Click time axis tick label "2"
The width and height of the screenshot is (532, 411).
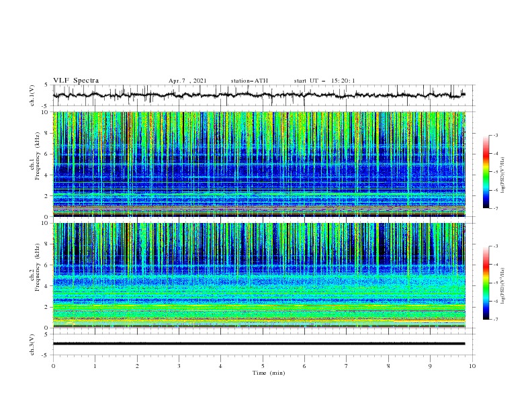tap(137, 366)
